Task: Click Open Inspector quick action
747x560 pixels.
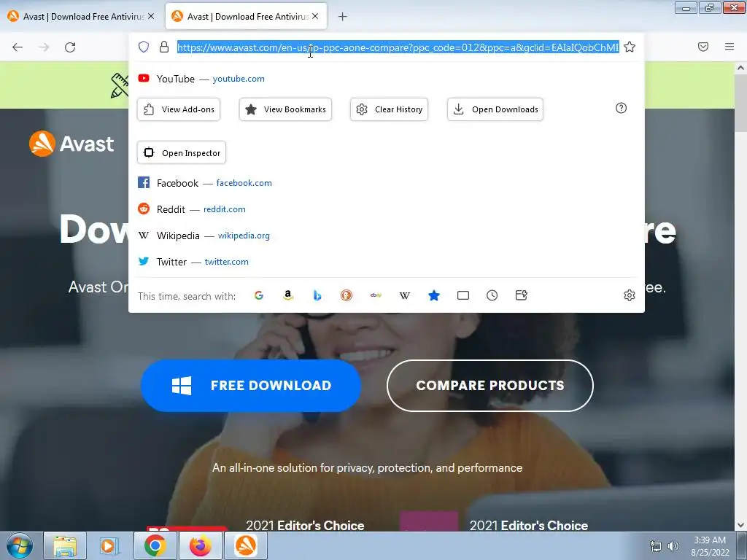Action: [182, 153]
